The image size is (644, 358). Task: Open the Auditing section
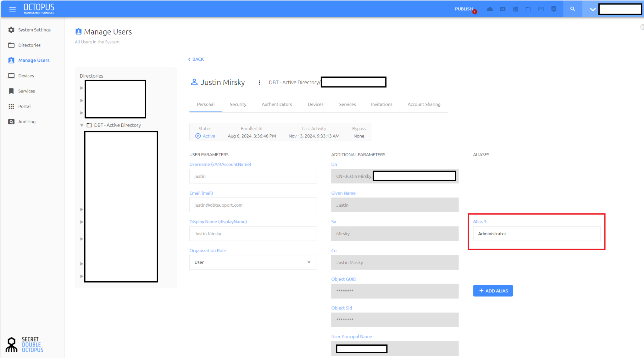[x=27, y=121]
